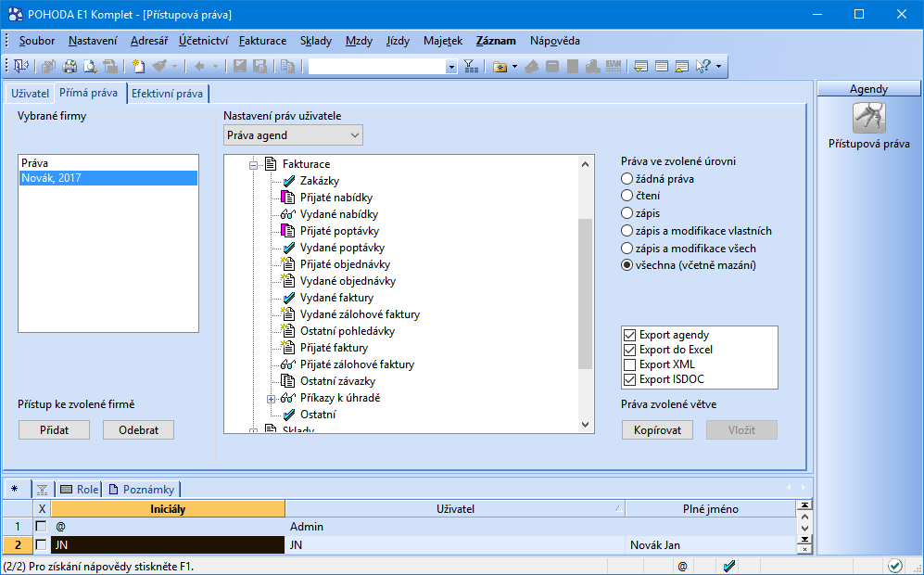The height and width of the screenshot is (575, 924).
Task: Select the 'žádná práva' radio option
Action: [x=627, y=179]
